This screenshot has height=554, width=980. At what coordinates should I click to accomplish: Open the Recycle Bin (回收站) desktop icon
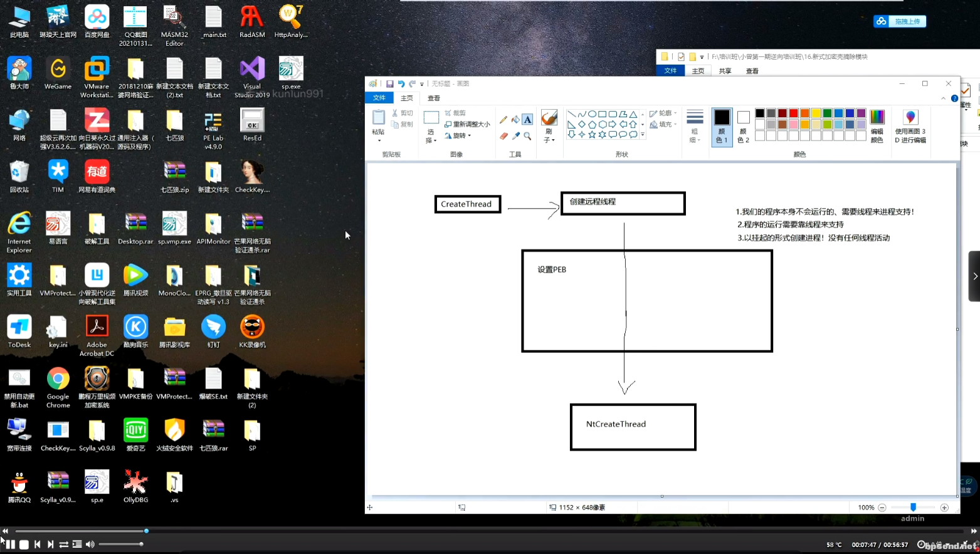click(19, 176)
